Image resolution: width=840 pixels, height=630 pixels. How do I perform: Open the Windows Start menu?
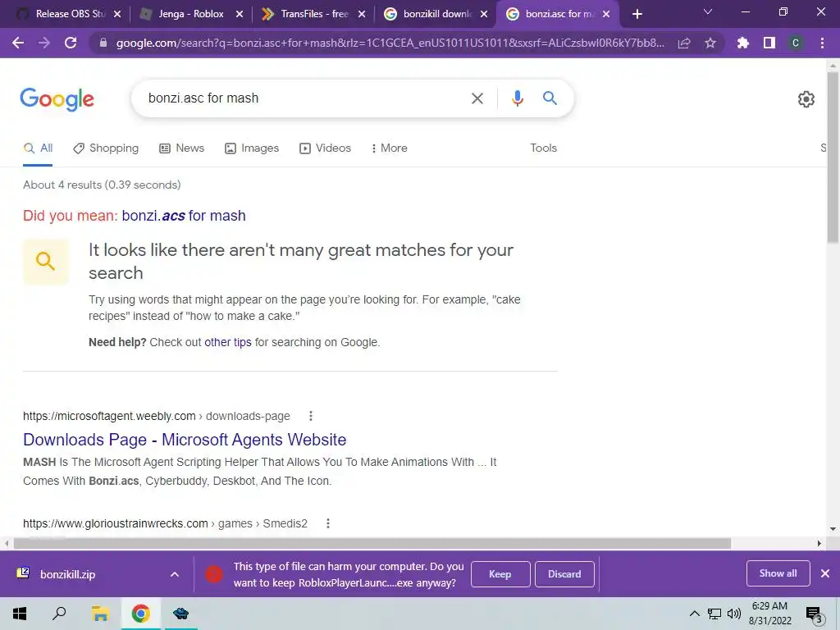(20, 614)
